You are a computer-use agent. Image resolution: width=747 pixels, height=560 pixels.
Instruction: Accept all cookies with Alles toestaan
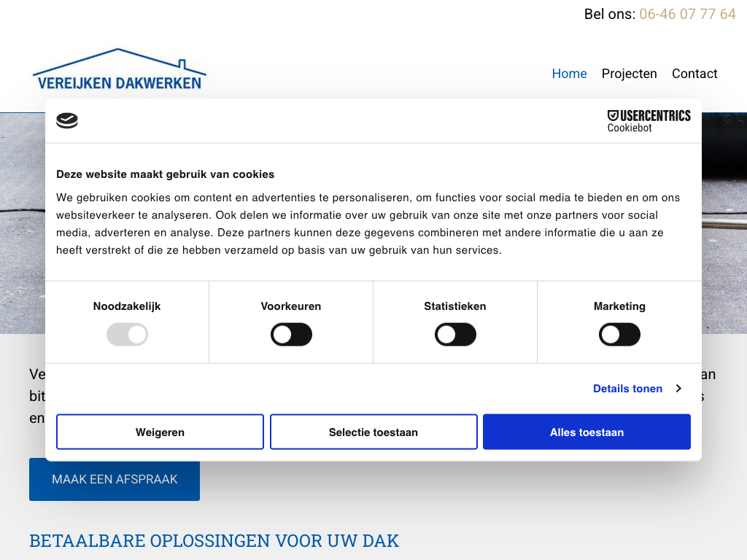(587, 432)
